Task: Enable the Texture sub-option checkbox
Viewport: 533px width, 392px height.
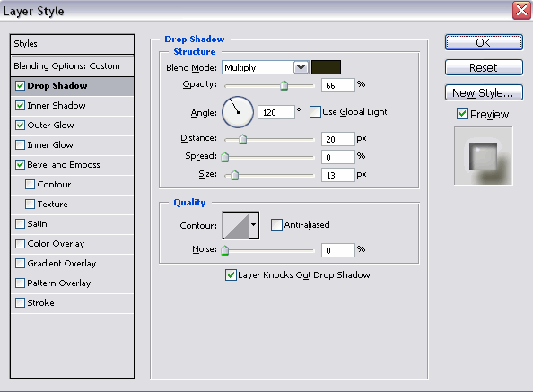Action: point(30,204)
